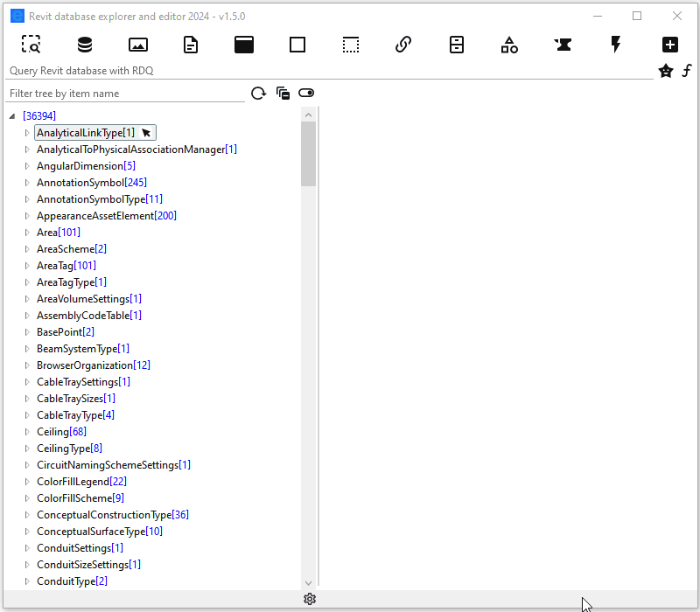Select AnnotationSymbolType[11] tree row

point(100,199)
